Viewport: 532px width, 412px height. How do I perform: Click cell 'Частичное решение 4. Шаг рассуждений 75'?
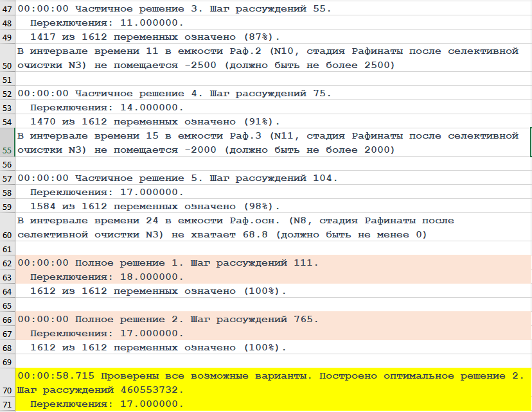[x=174, y=94]
